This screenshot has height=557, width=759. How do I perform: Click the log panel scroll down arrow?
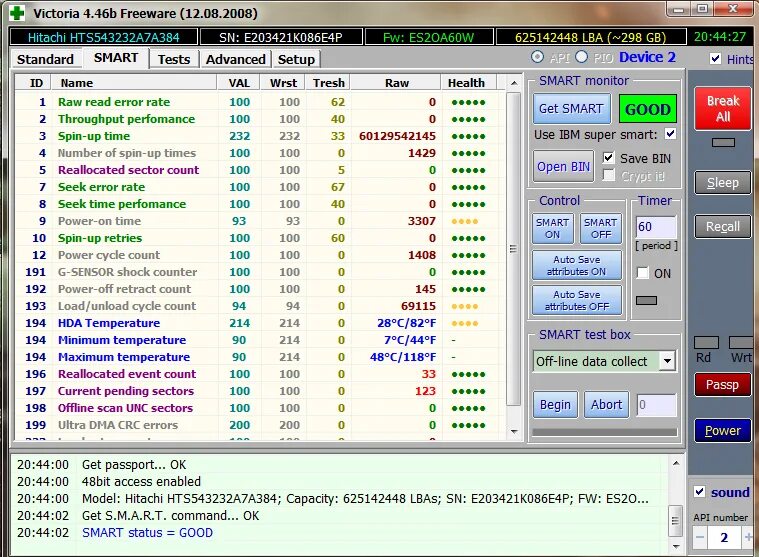[676, 546]
